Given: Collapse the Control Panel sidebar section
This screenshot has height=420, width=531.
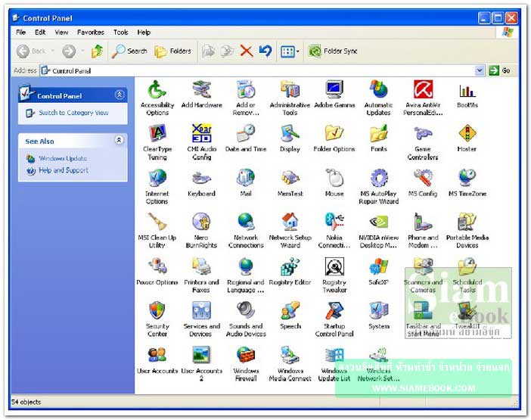Looking at the screenshot, I should tap(120, 95).
